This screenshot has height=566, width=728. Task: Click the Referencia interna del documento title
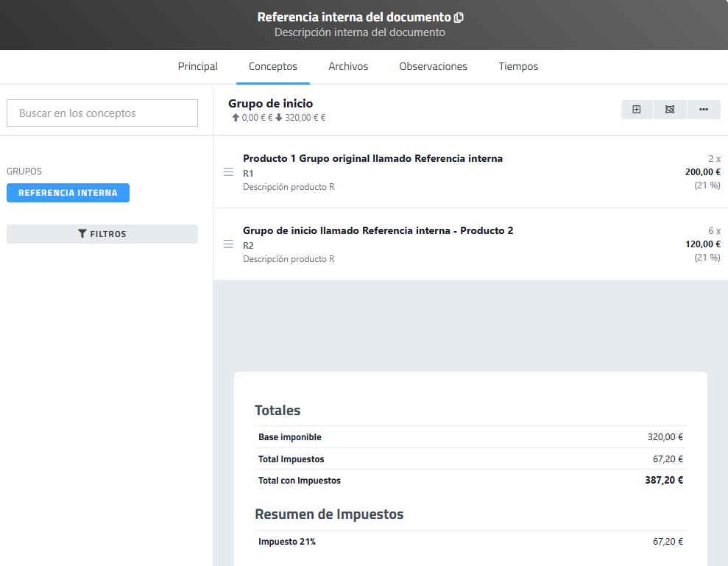353,17
